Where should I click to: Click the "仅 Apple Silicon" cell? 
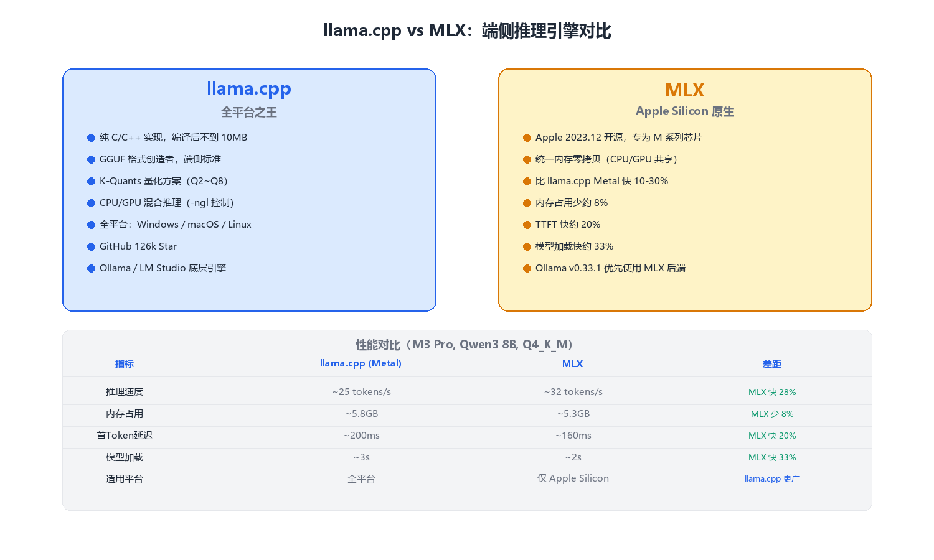point(573,478)
